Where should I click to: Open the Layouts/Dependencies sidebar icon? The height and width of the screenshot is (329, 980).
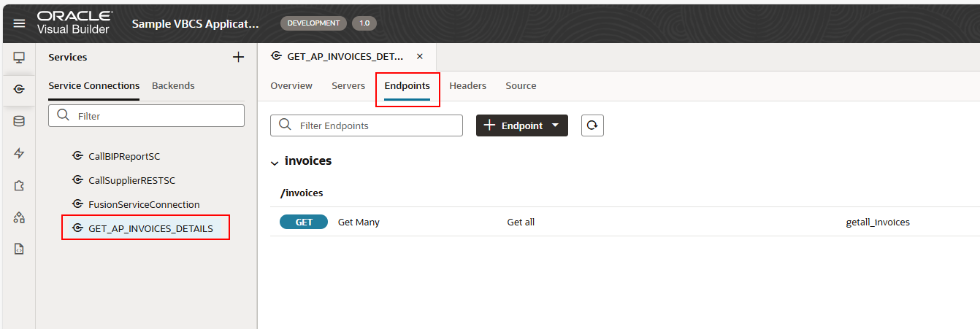pyautogui.click(x=19, y=217)
